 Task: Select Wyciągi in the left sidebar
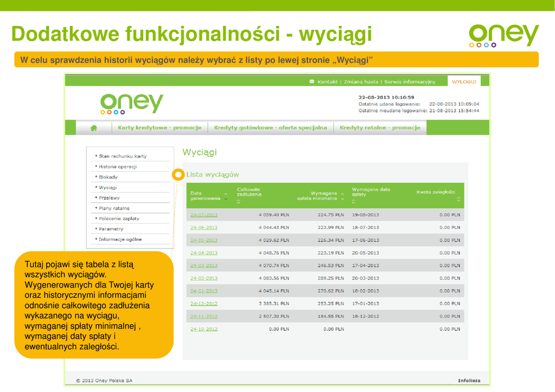click(x=107, y=187)
